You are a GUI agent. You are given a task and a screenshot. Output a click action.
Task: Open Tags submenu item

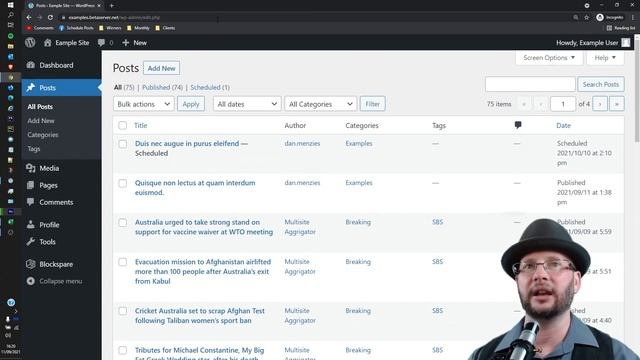(x=34, y=149)
